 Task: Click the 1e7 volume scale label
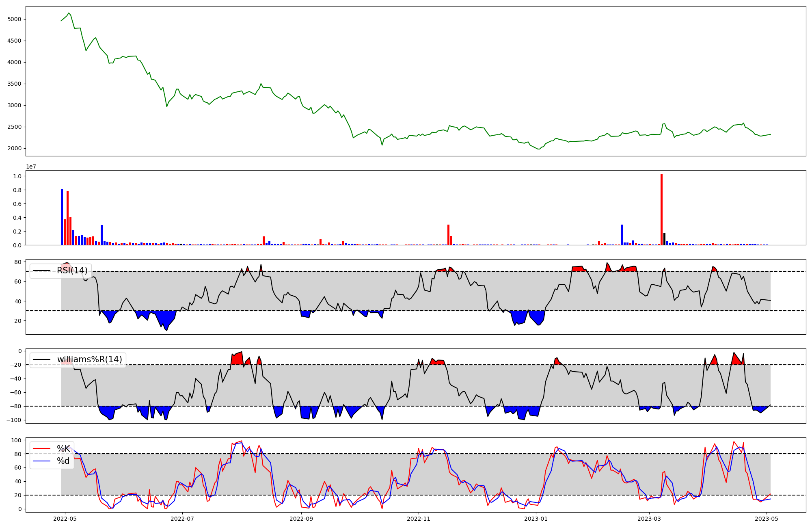(31, 167)
